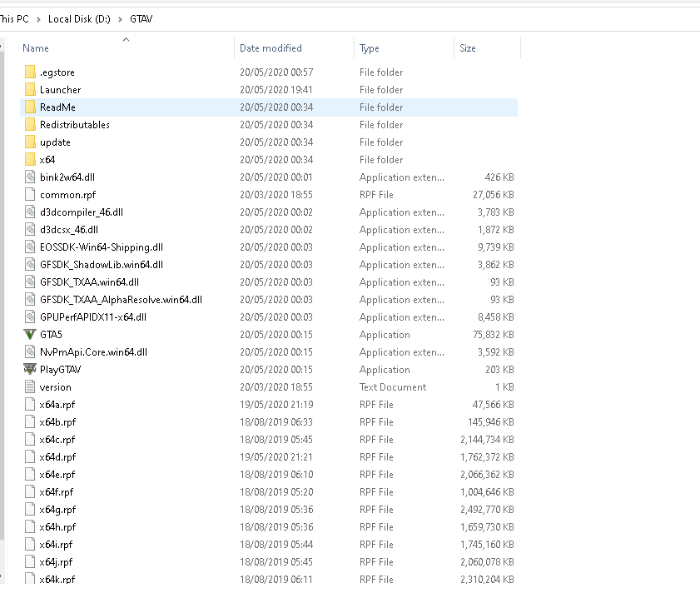Click the x64 folder icon
The image size is (700, 603).
coord(30,159)
